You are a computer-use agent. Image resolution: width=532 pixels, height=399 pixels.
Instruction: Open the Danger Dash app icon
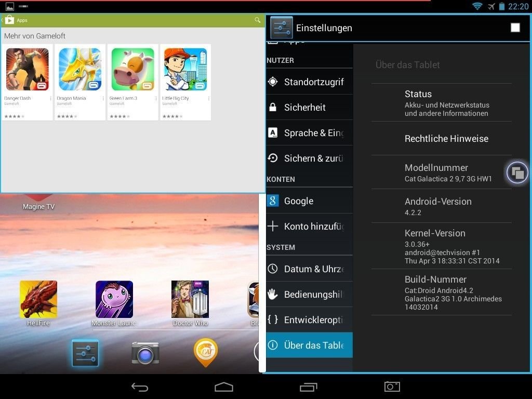(x=27, y=69)
